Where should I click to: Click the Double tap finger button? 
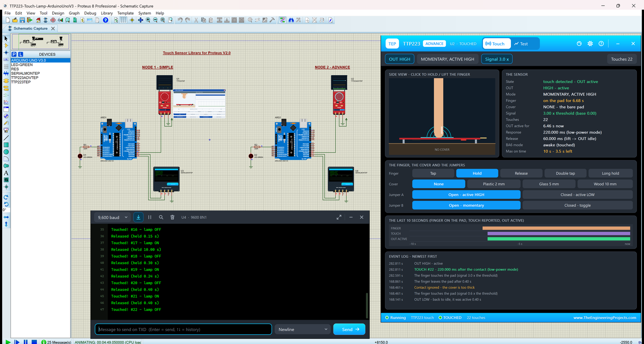click(x=565, y=173)
